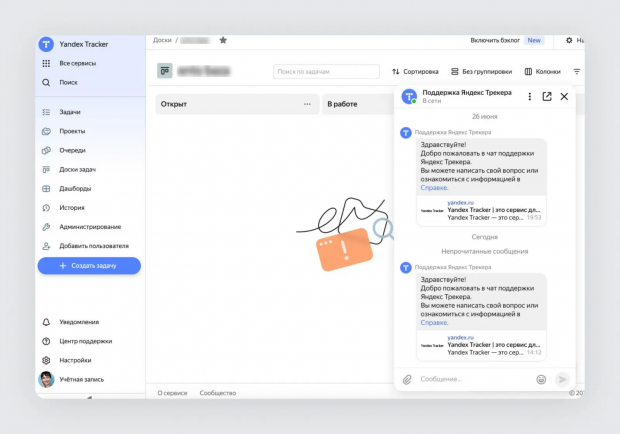This screenshot has height=434, width=620.
Task: Open Поиск in the sidebar
Action: pyautogui.click(x=68, y=82)
